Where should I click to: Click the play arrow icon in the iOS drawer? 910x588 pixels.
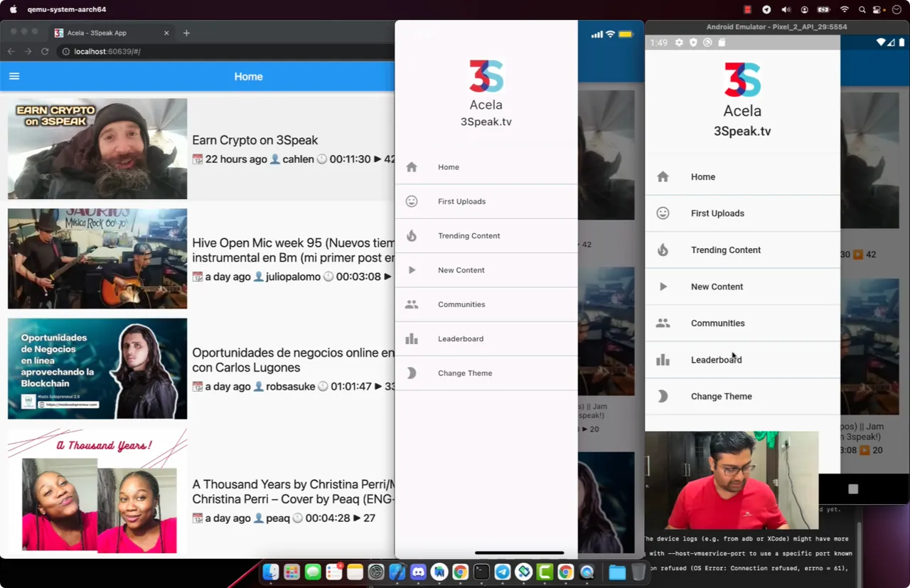[x=412, y=270]
